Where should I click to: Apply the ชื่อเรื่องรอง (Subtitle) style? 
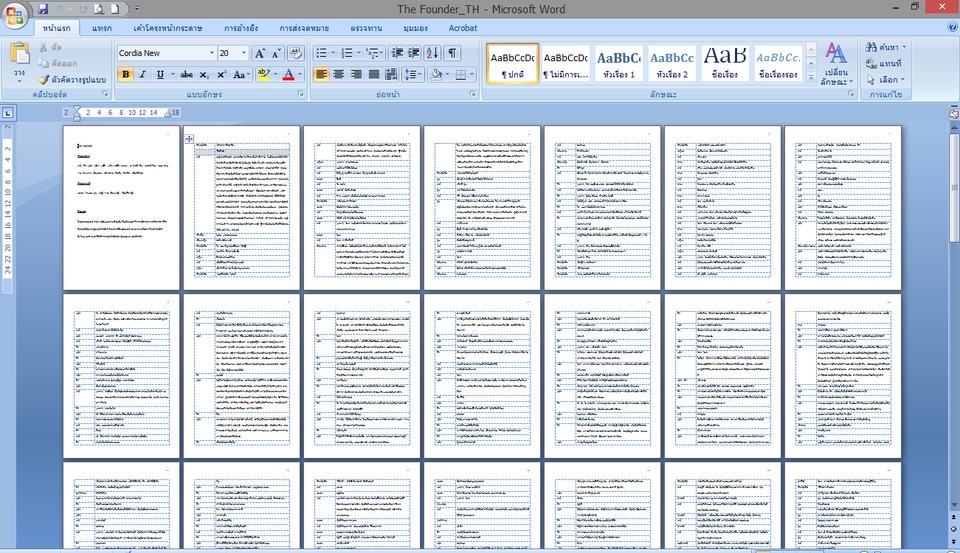(x=778, y=63)
